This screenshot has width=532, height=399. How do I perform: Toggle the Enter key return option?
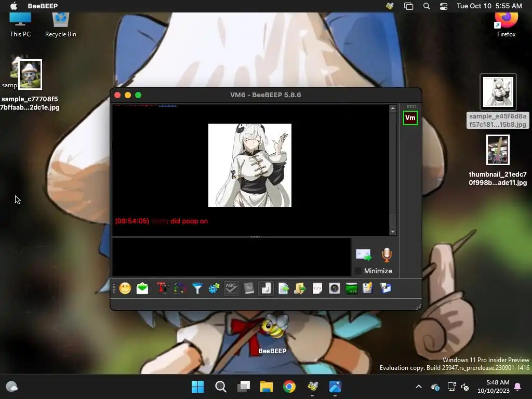(266, 288)
